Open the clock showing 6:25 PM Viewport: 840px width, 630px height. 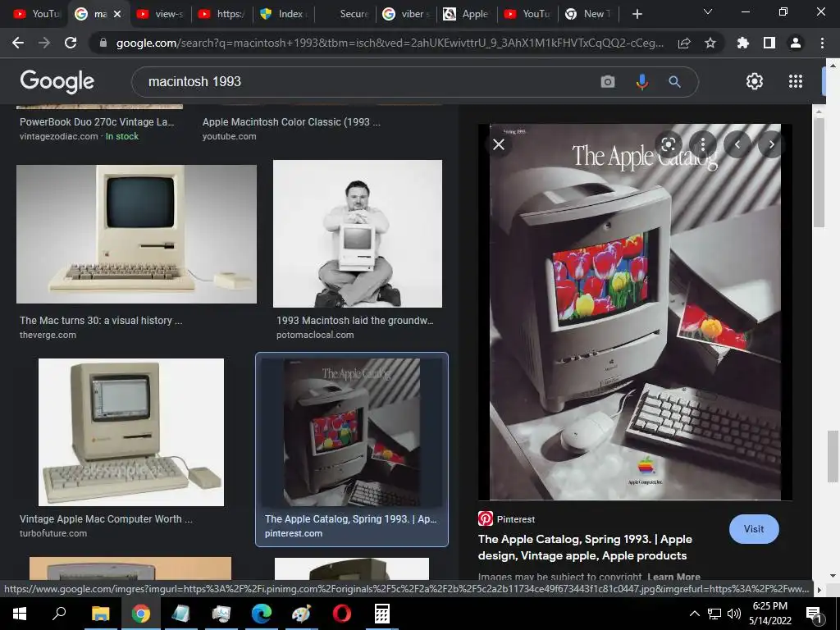coord(769,614)
